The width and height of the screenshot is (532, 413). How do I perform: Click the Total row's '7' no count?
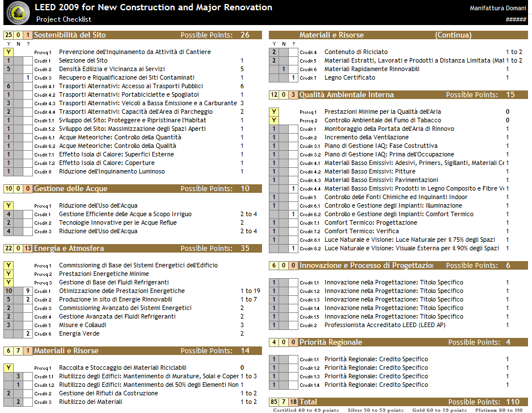coord(284,402)
